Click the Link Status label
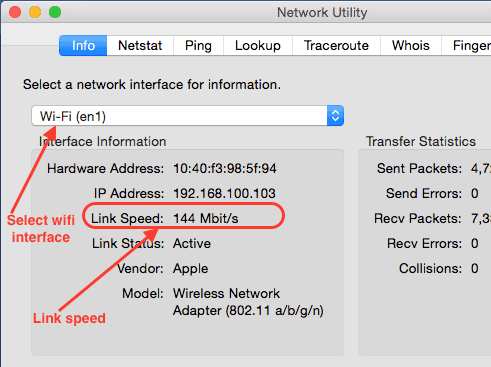Screen dimensions: 491x367 128,243
